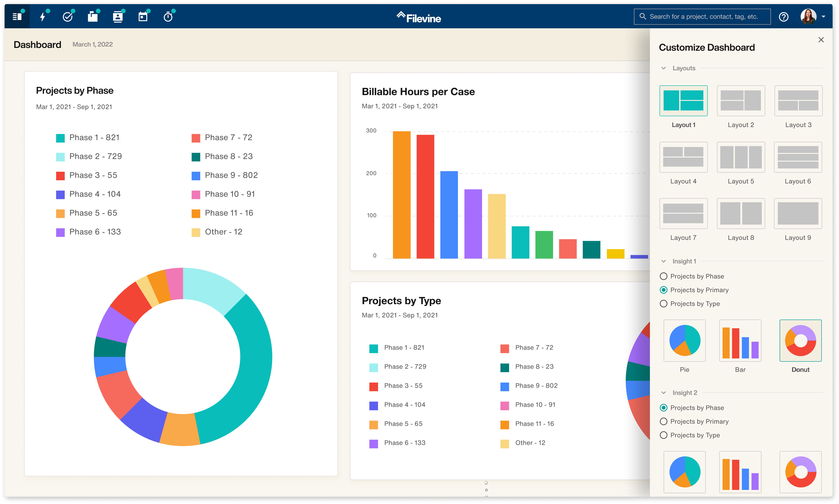Select Layout 5 thumbnail
This screenshot has width=839, height=504.
coord(741,157)
